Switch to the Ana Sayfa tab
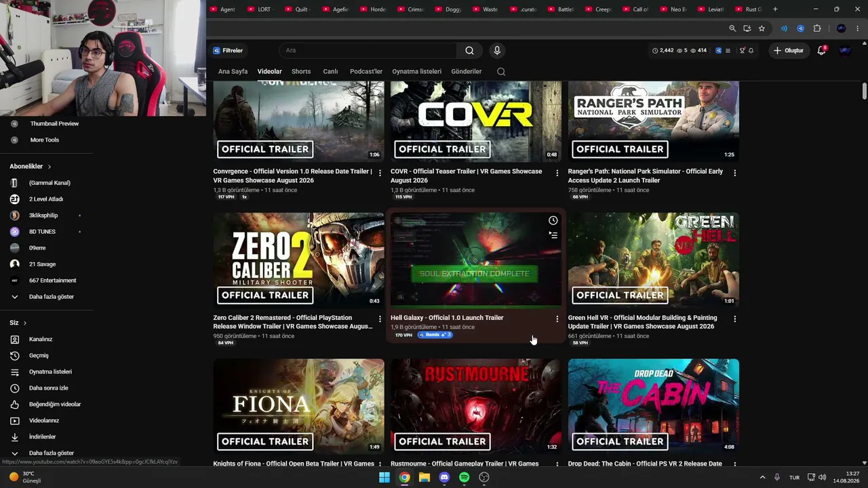Image resolution: width=868 pixels, height=488 pixels. point(233,71)
